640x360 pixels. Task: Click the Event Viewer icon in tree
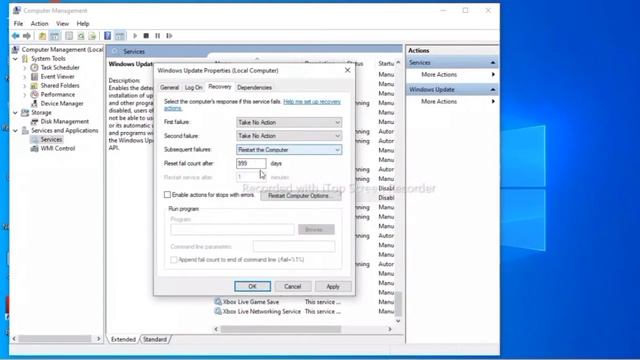point(34,76)
